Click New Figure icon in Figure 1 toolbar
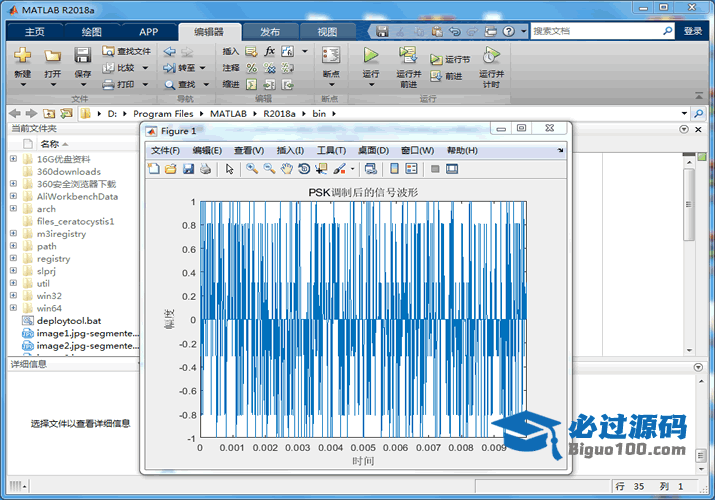The width and height of the screenshot is (715, 500). pyautogui.click(x=154, y=169)
